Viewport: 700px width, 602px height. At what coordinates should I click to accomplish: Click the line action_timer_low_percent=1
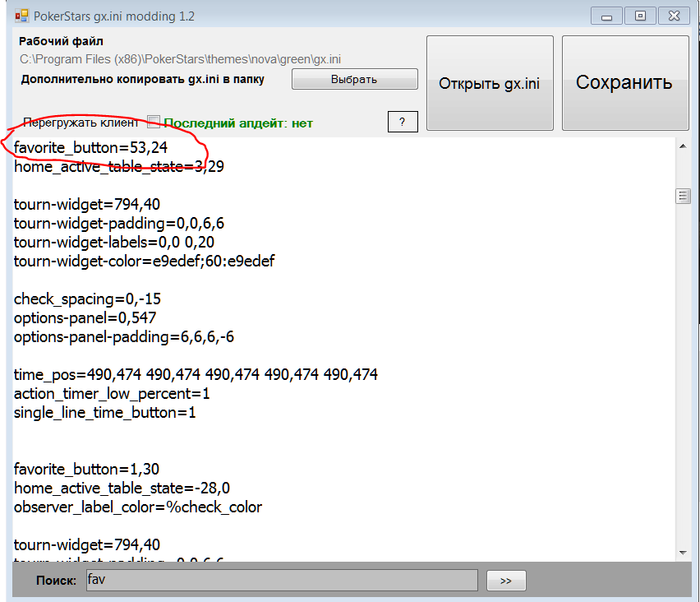tap(112, 393)
